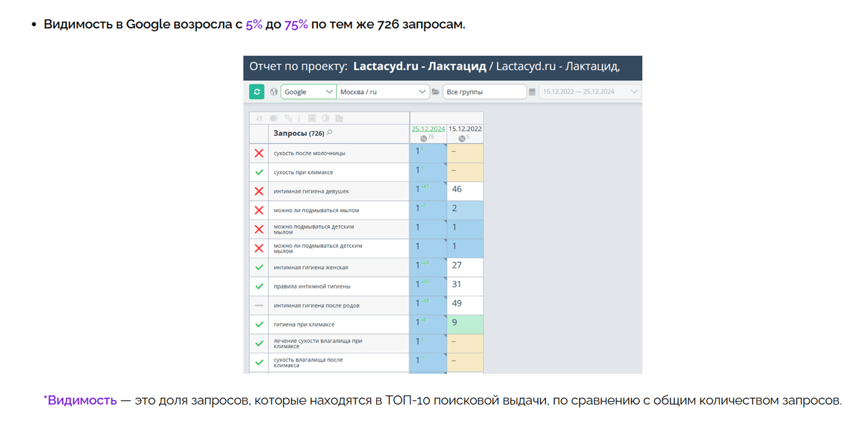Click the purple 5% link in heading
The width and height of the screenshot is (868, 429).
coord(254,25)
